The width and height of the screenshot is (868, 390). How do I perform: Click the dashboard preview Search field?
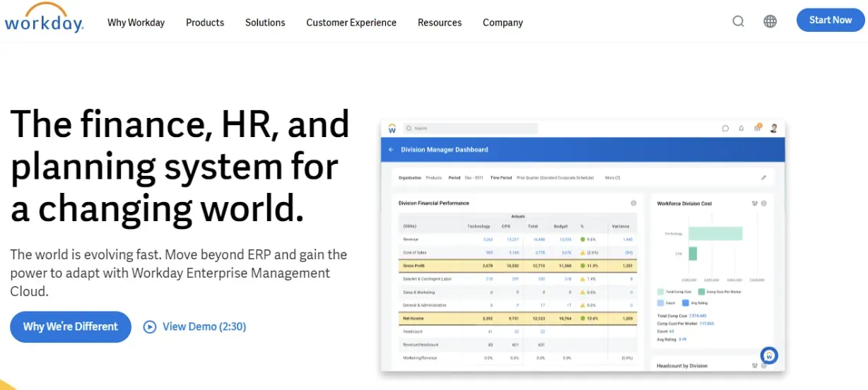click(470, 129)
